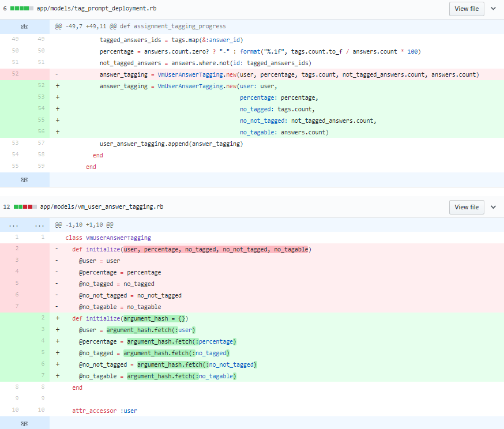Click diffstat bar of vm_user_answer_tagging.rb
This screenshot has height=429, width=504.
(25, 206)
